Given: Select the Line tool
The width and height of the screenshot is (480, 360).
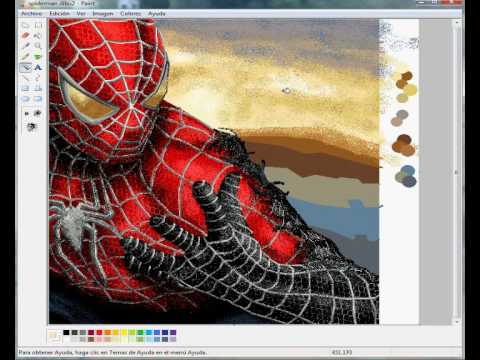Looking at the screenshot, I should pyautogui.click(x=26, y=78).
